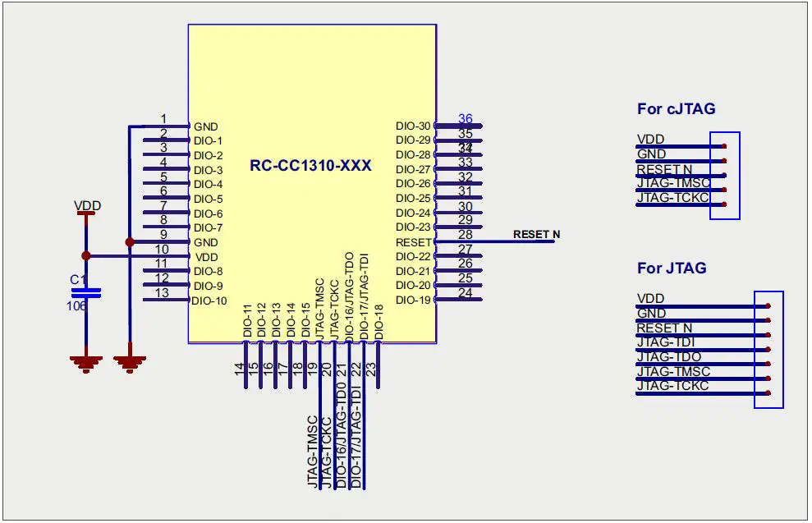This screenshot has height=523, width=812.
Task: Select the 'For cJTAG' heading
Action: pyautogui.click(x=677, y=108)
